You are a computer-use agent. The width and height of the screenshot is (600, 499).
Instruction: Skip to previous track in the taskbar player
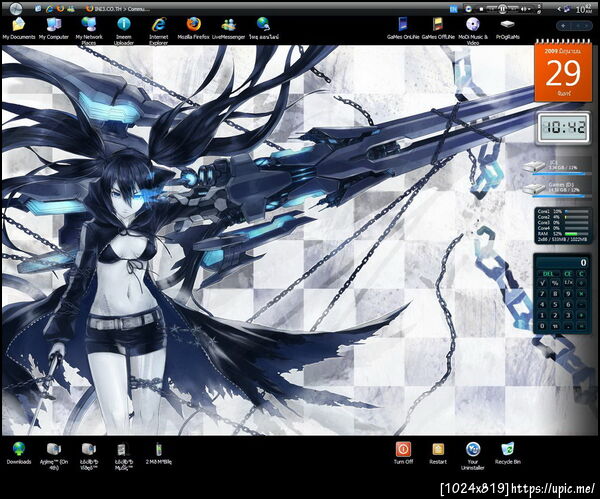tap(492, 9)
